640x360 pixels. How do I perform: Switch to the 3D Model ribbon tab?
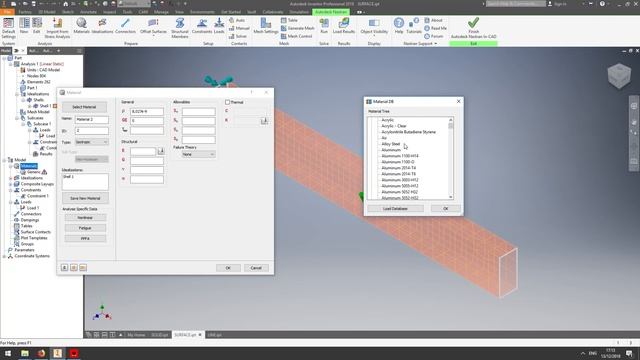pyautogui.click(x=47, y=12)
